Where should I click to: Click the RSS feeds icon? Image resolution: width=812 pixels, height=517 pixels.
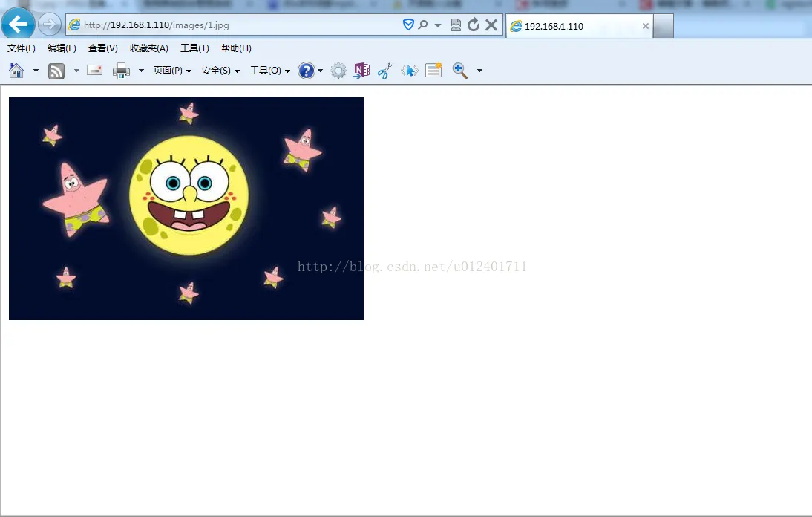(56, 71)
